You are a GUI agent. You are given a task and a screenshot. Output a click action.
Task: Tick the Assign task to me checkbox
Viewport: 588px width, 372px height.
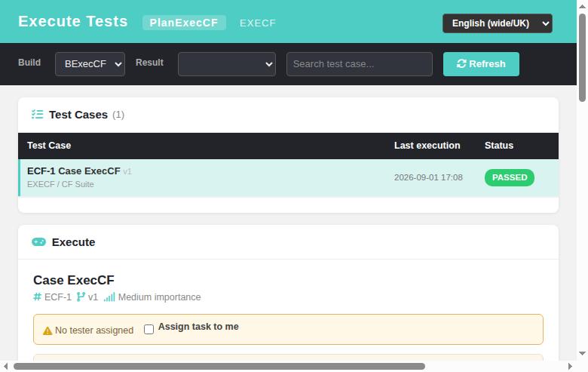coord(149,330)
